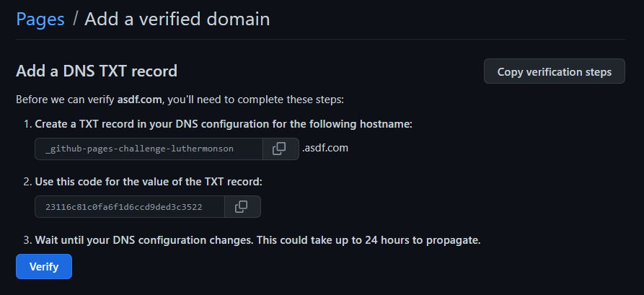Click the .asdf.com suffix beside the hostname field
The height and width of the screenshot is (295, 644).
coord(325,148)
